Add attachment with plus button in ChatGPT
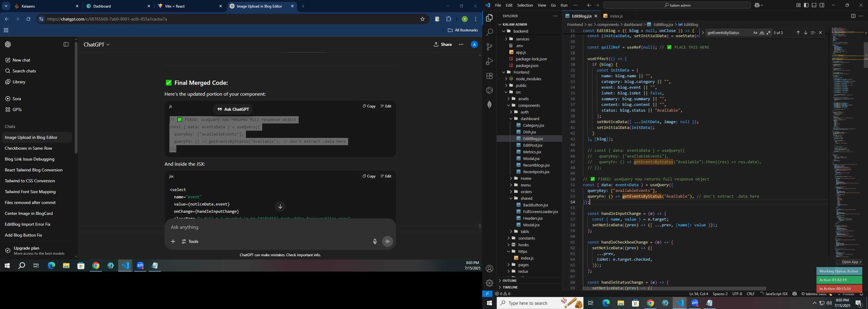 pos(173,241)
